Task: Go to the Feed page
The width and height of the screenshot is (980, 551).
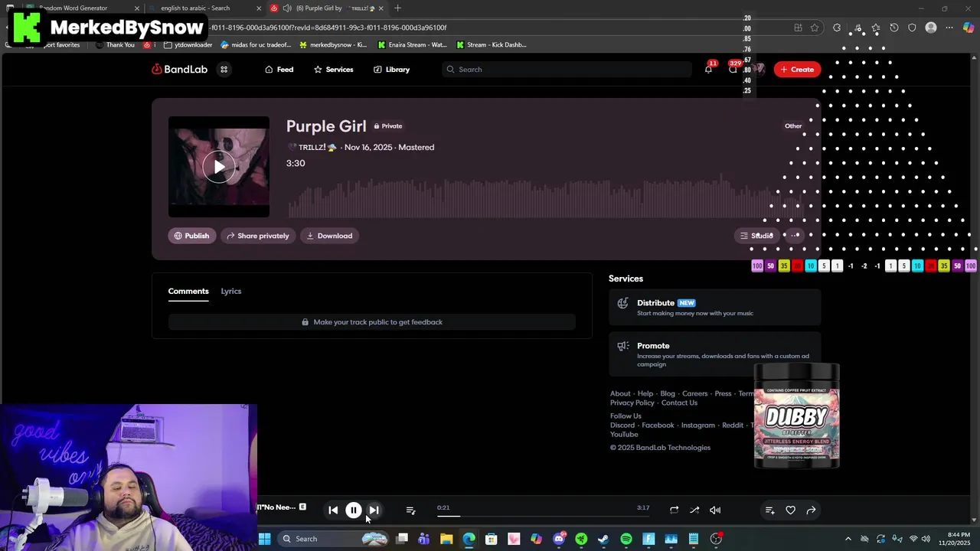Action: tap(279, 70)
